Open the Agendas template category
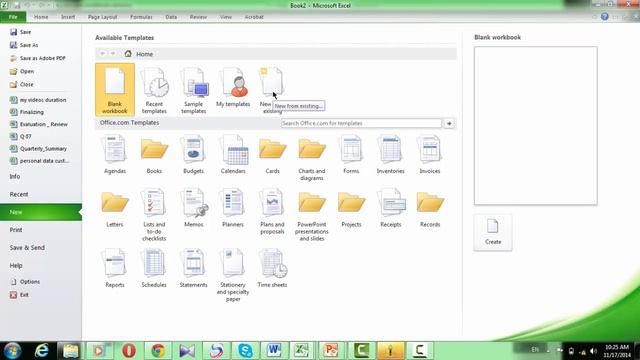Screen dimensions: 640x360 [x=115, y=154]
